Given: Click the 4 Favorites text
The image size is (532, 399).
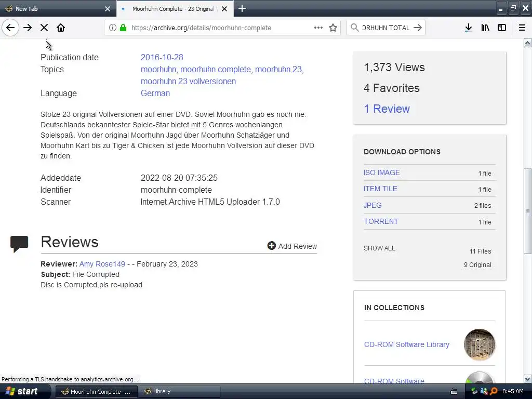Looking at the screenshot, I should click(392, 88).
